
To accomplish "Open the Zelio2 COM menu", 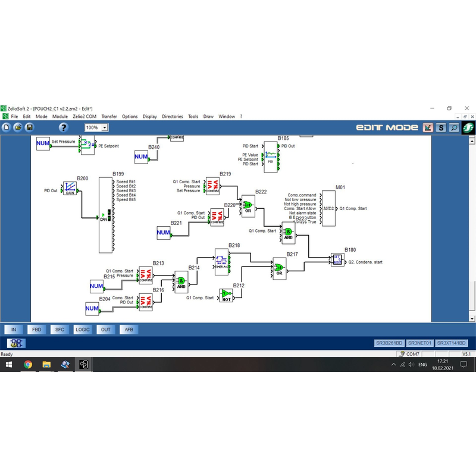I will (x=84, y=117).
